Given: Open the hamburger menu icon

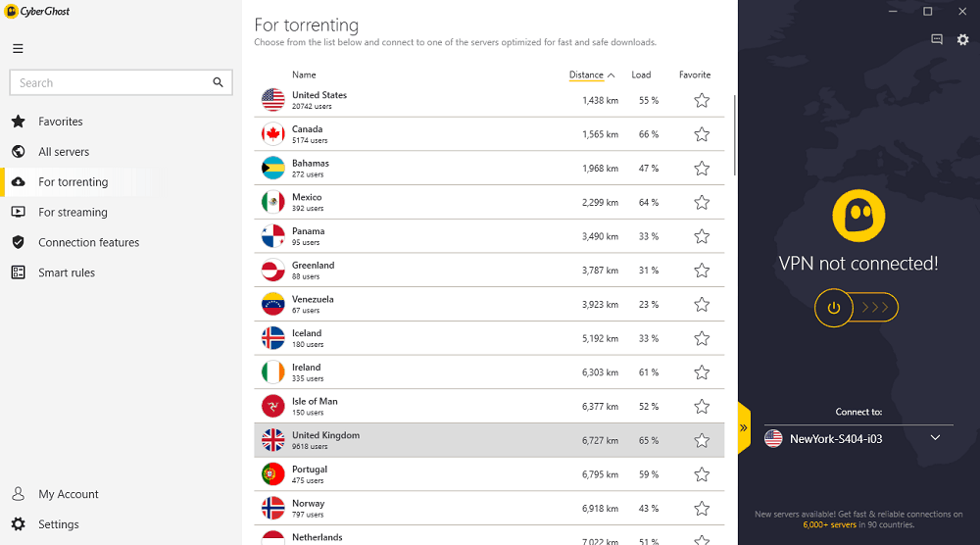Looking at the screenshot, I should point(18,49).
